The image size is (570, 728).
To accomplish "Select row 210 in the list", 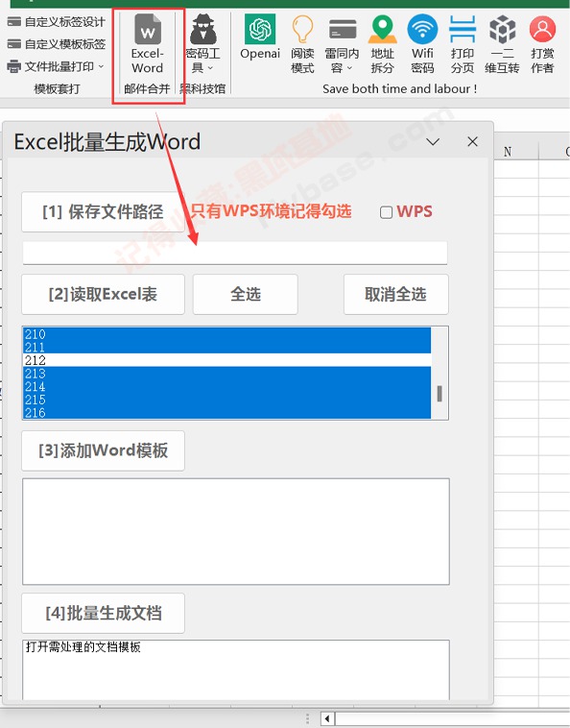I will tap(226, 334).
